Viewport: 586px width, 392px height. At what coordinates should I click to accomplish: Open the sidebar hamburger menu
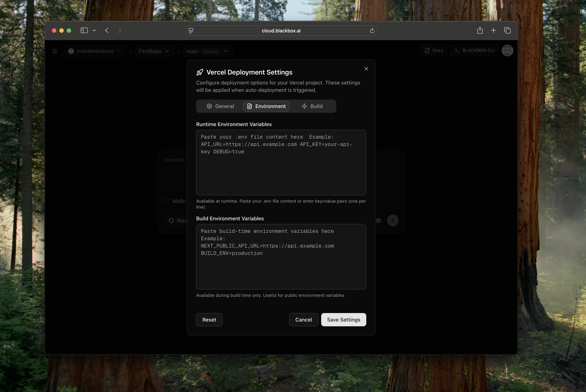[55, 51]
